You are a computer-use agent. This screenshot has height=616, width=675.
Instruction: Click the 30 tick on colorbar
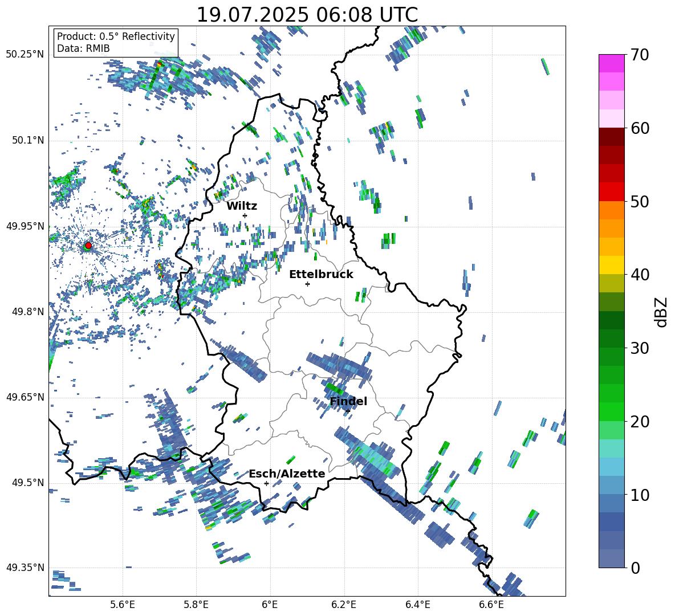640,348
